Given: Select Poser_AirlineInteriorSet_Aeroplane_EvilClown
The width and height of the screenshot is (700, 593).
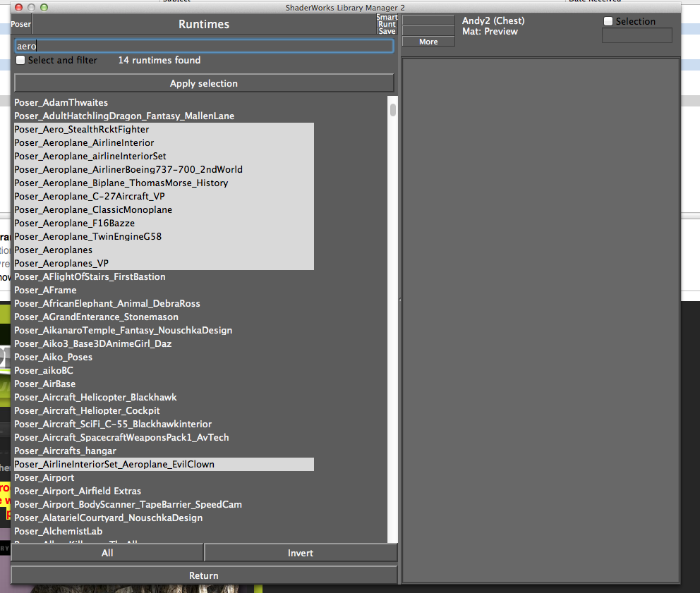Looking at the screenshot, I should [x=164, y=464].
